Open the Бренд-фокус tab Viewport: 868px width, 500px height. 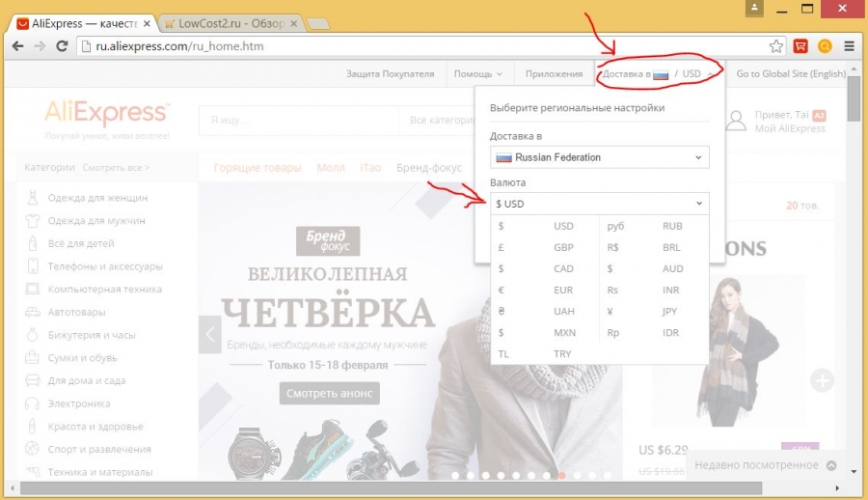429,167
